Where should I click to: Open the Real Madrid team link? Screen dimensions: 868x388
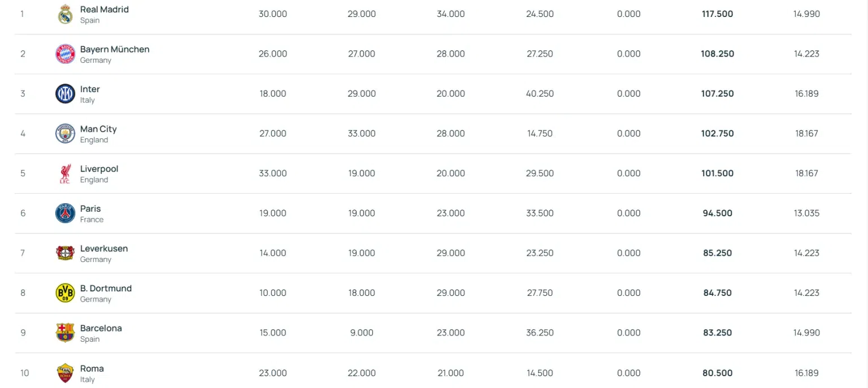coord(105,10)
